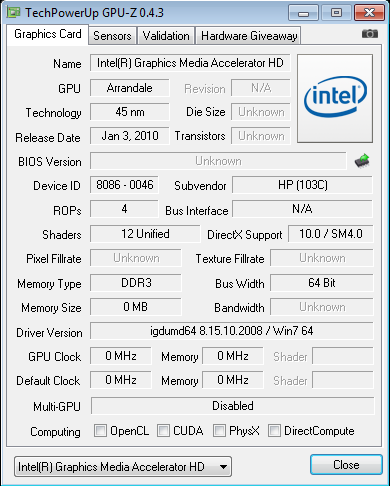
Task: Open the graphics card selector dropdown
Action: click(x=123, y=467)
